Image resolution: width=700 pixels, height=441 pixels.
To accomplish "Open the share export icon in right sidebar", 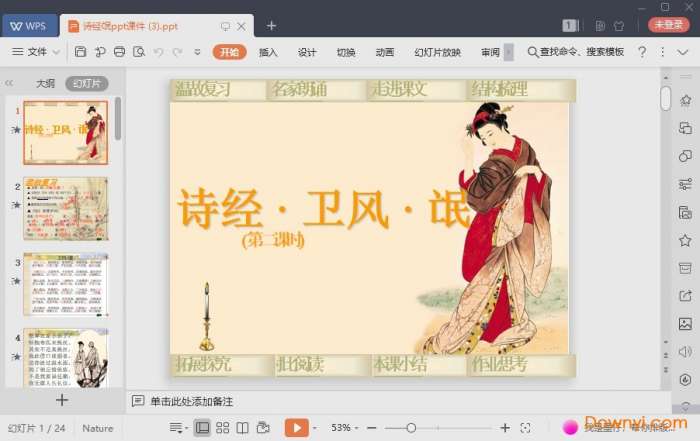I will (x=685, y=295).
